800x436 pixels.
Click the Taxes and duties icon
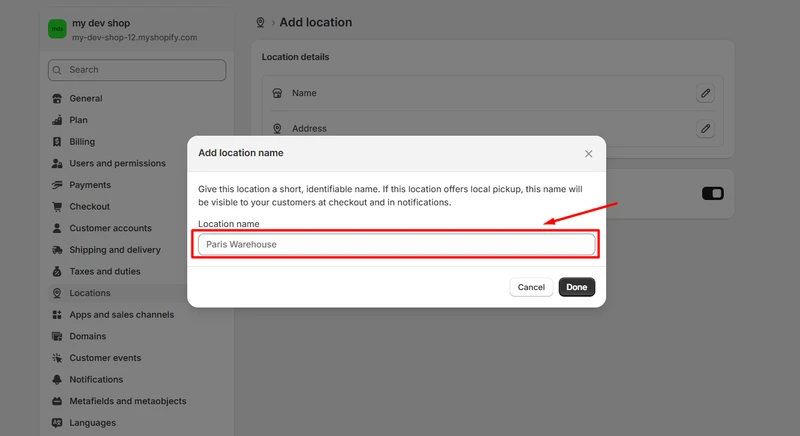(57, 271)
